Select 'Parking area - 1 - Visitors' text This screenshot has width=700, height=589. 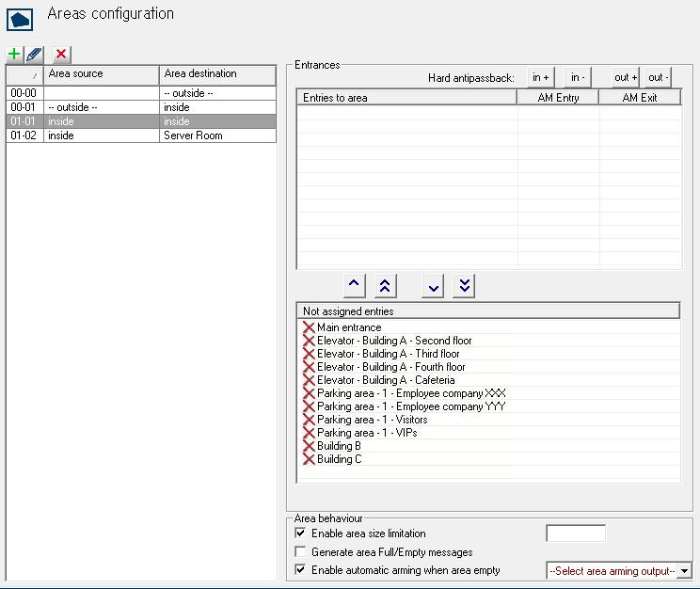373,420
